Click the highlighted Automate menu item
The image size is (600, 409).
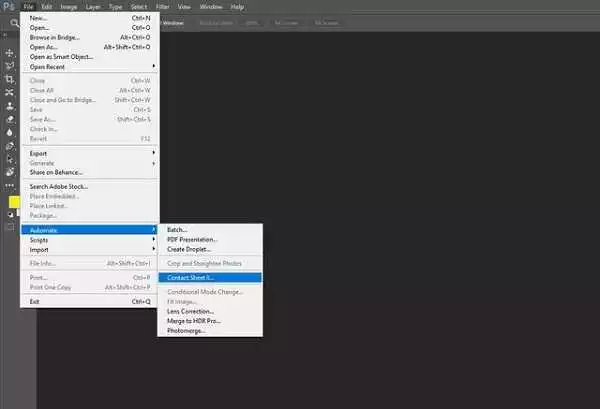point(90,230)
